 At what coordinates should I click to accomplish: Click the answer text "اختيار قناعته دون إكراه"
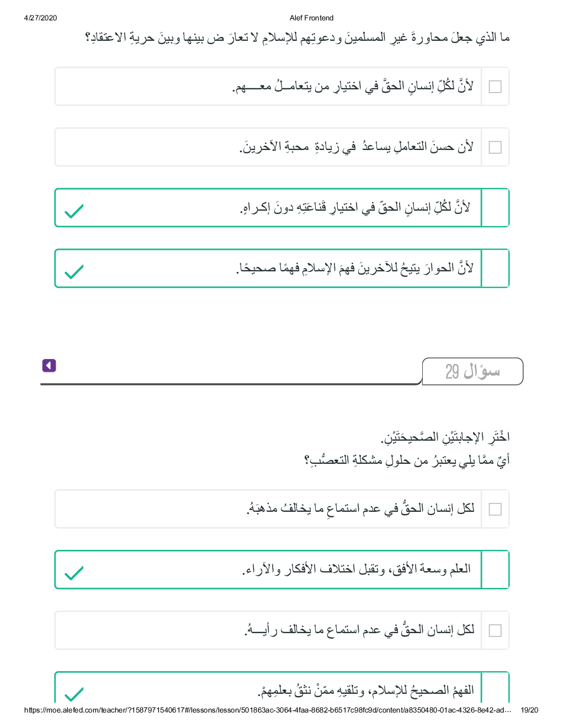coord(354,208)
